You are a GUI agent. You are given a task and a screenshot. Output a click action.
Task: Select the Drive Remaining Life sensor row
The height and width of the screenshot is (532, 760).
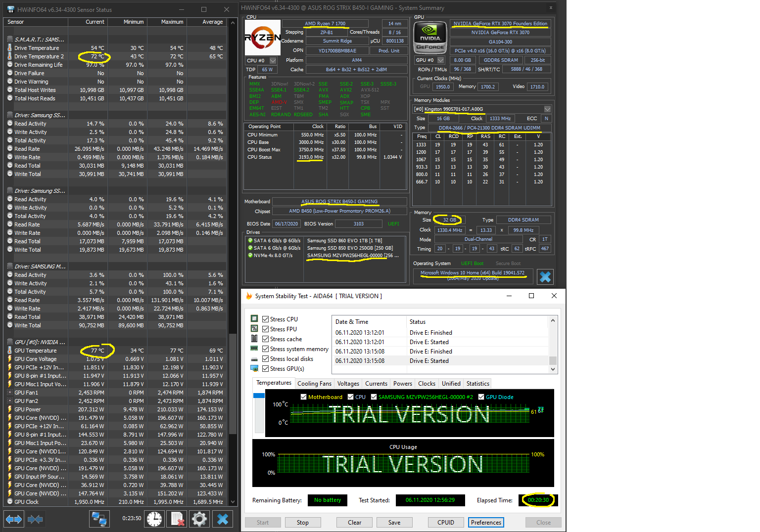(x=115, y=65)
